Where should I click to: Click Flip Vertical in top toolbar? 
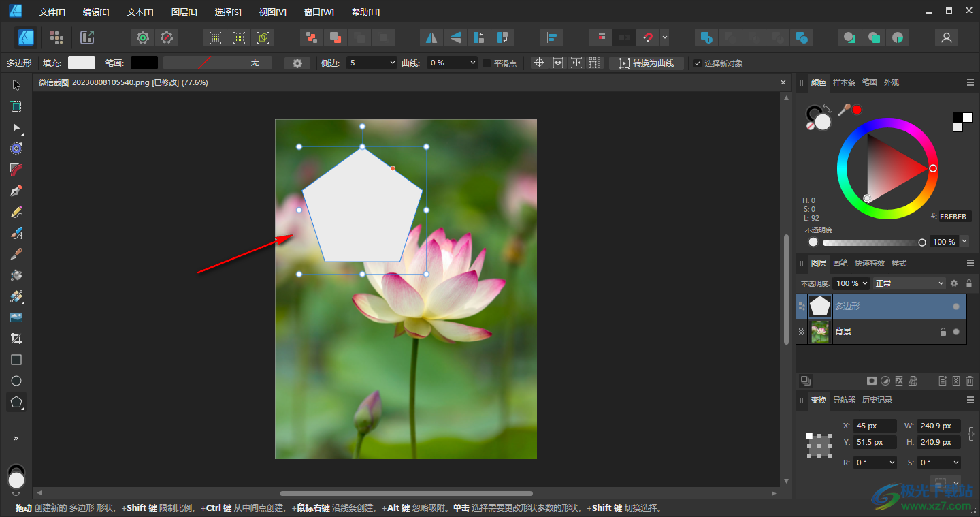pos(455,37)
